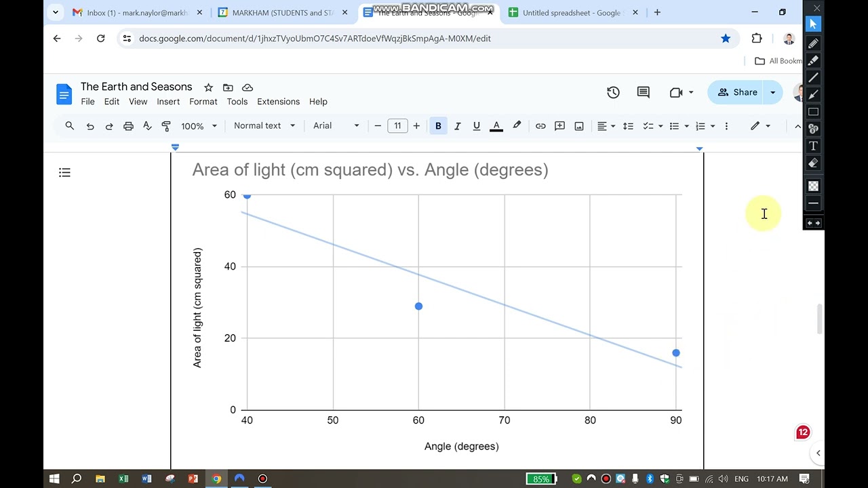
Task: Select the Bandicam rectangle tool
Action: coord(813,112)
